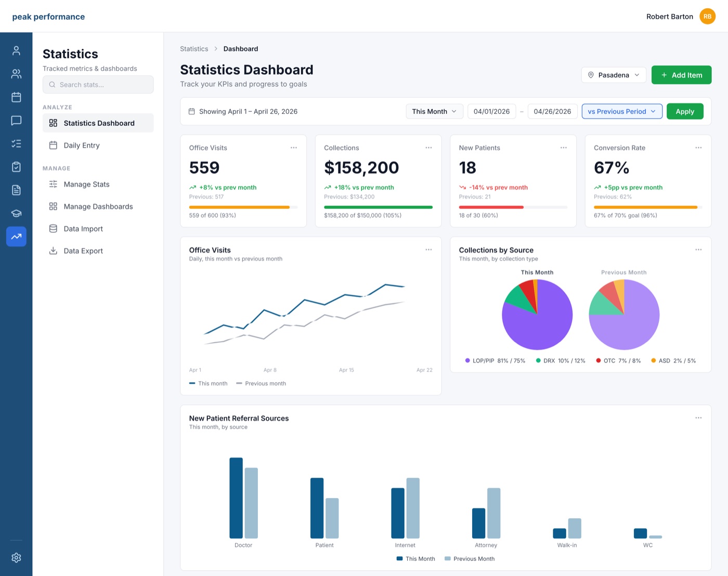Focus the Search stats input field
Screen dimensions: 728x576
pyautogui.click(x=98, y=85)
